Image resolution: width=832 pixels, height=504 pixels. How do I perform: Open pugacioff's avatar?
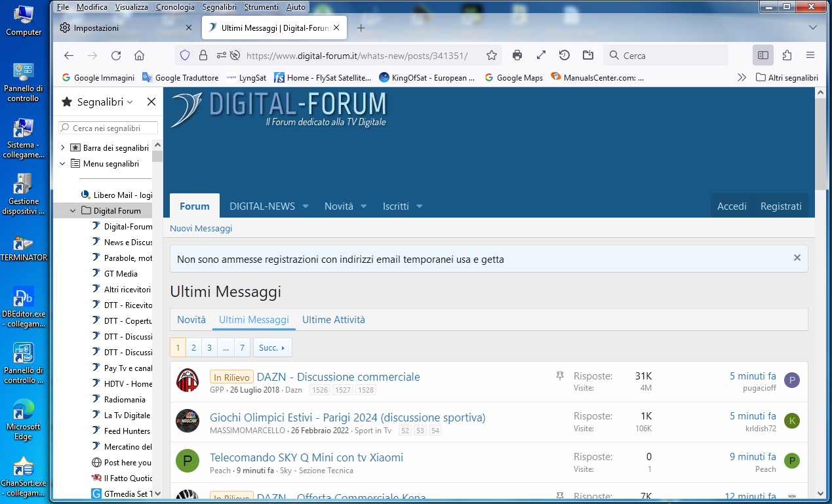[792, 380]
